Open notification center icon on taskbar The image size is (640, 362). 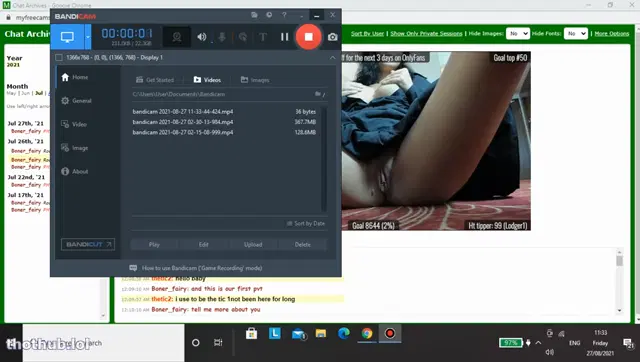(x=628, y=343)
